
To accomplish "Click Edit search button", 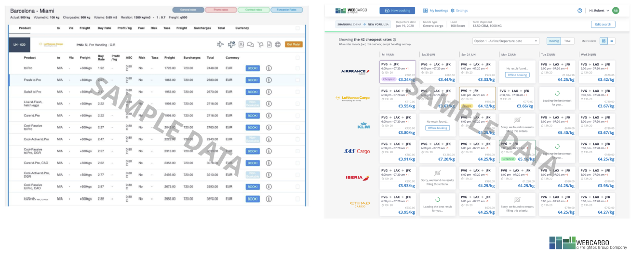I will [x=603, y=24].
